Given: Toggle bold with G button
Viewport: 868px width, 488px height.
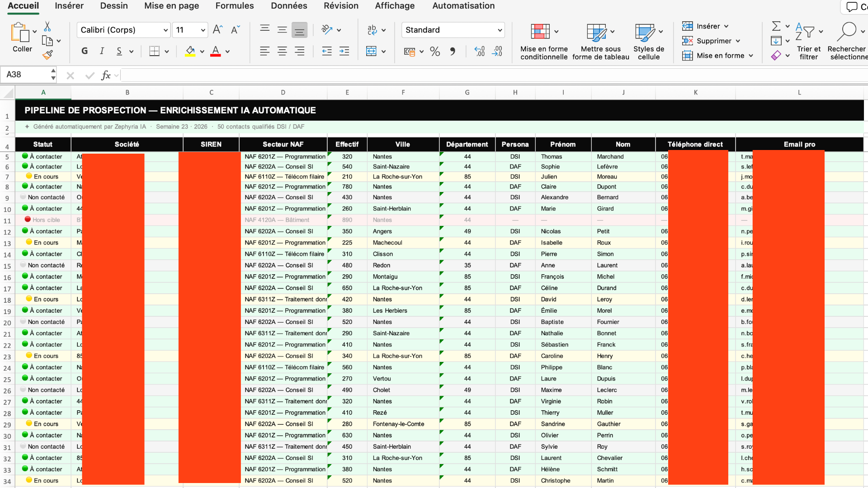Looking at the screenshot, I should (x=85, y=51).
